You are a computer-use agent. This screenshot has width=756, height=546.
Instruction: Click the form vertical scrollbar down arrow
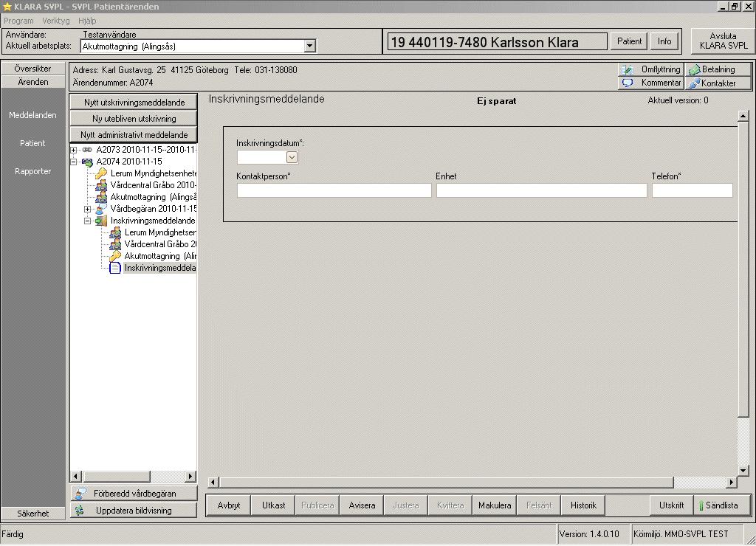743,470
